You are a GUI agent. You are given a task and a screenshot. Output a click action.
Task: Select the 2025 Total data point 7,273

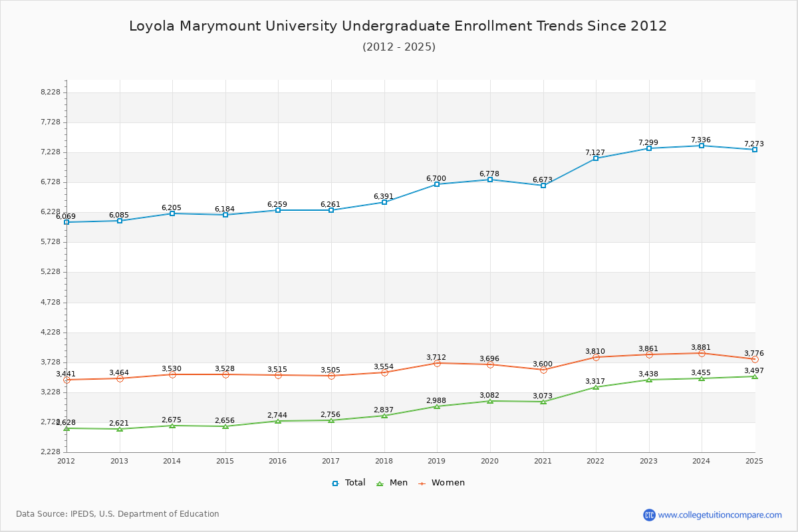point(755,150)
